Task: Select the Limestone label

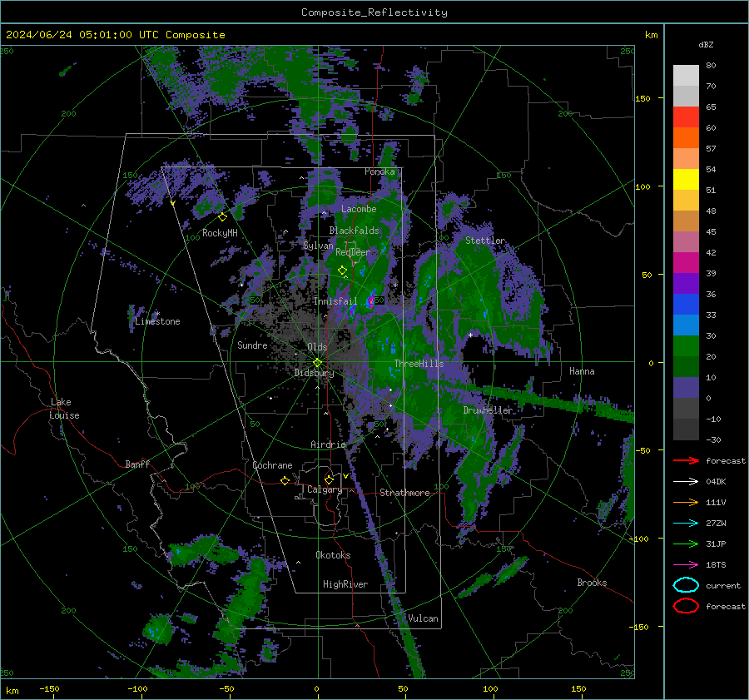Action: point(157,321)
